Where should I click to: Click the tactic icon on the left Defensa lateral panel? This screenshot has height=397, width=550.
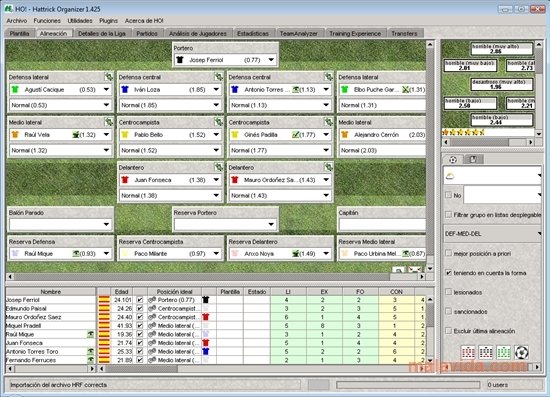[109, 77]
